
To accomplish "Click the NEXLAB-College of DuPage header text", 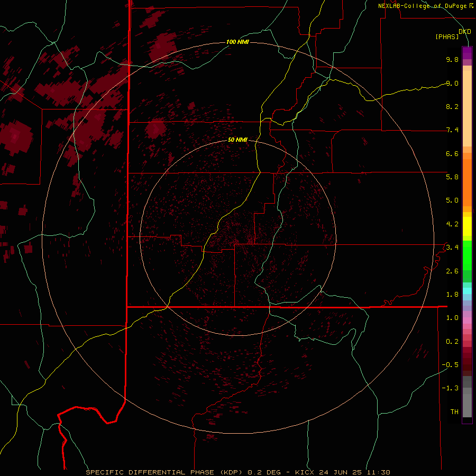I will (x=425, y=6).
